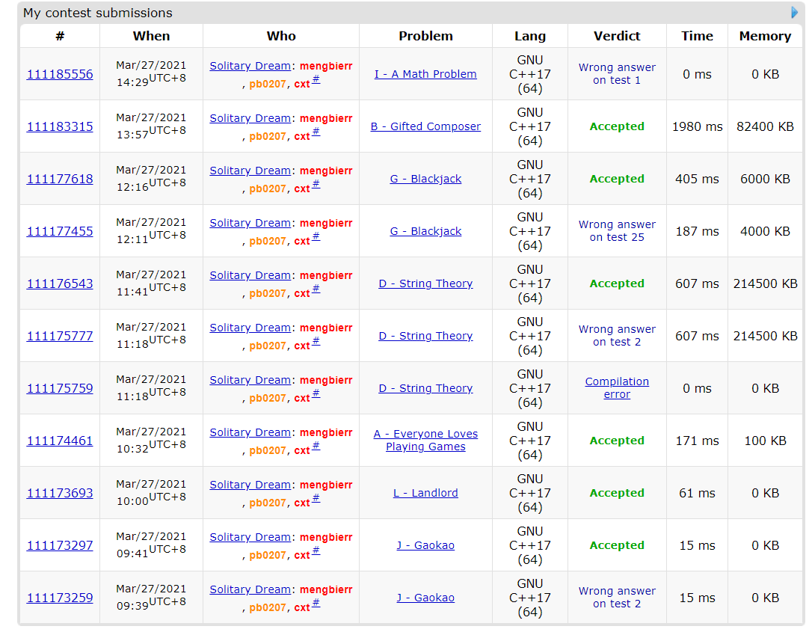Click the # superscript in submission 111173259's row
Image resolution: width=812 pixels, height=644 pixels.
click(316, 603)
